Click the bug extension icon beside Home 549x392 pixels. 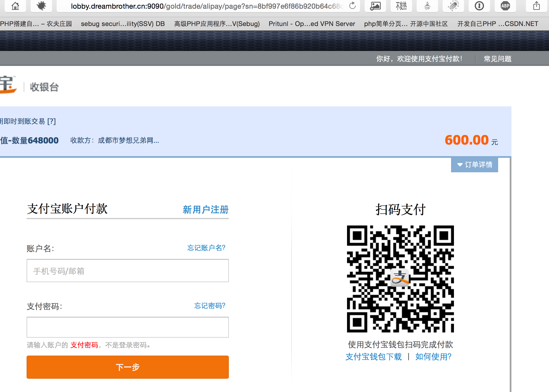pyautogui.click(x=41, y=5)
